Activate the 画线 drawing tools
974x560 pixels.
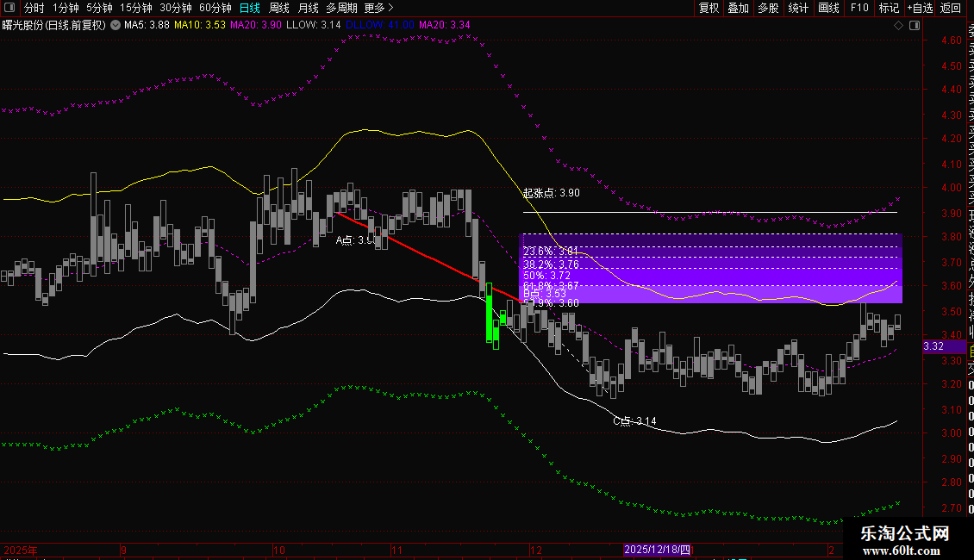(828, 8)
